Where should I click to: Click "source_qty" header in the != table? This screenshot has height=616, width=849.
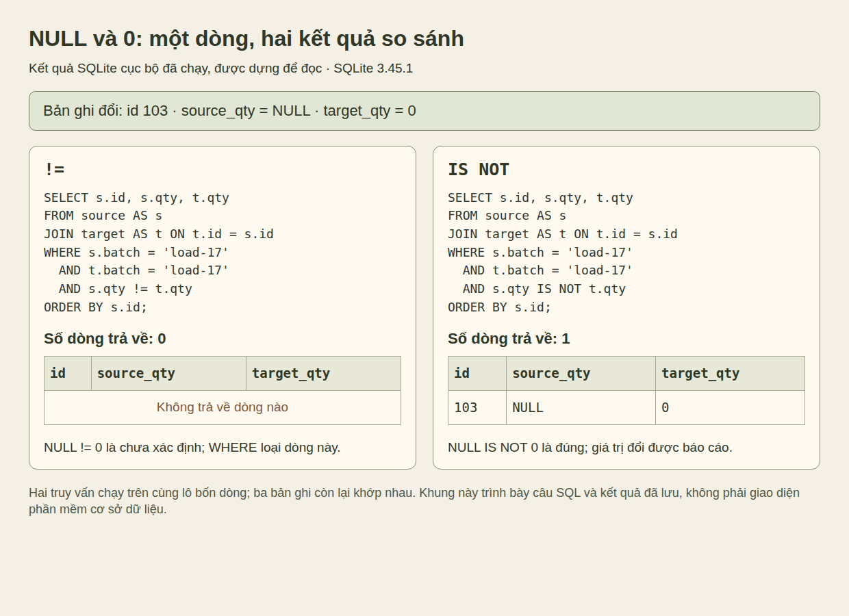pyautogui.click(x=168, y=373)
